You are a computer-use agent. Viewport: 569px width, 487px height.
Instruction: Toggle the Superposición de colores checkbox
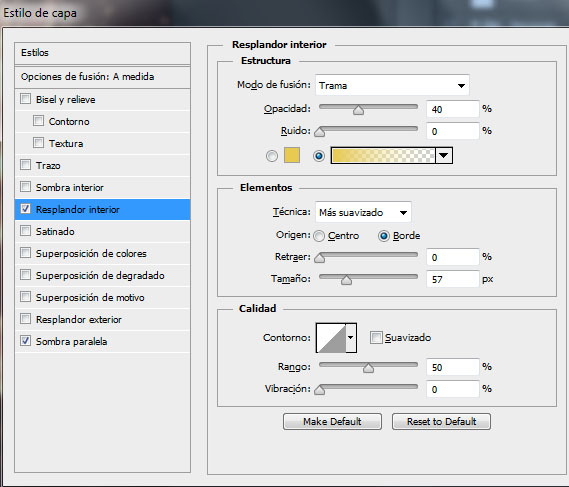[25, 253]
